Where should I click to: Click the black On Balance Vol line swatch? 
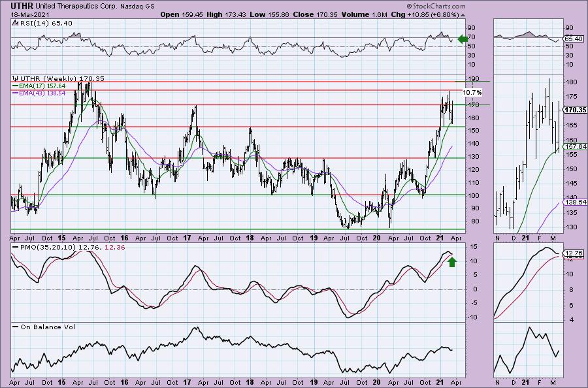click(x=16, y=327)
